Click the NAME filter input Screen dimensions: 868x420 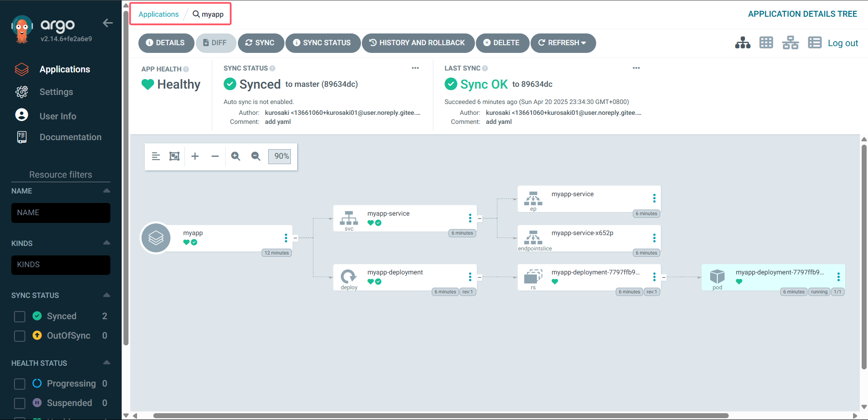click(61, 213)
